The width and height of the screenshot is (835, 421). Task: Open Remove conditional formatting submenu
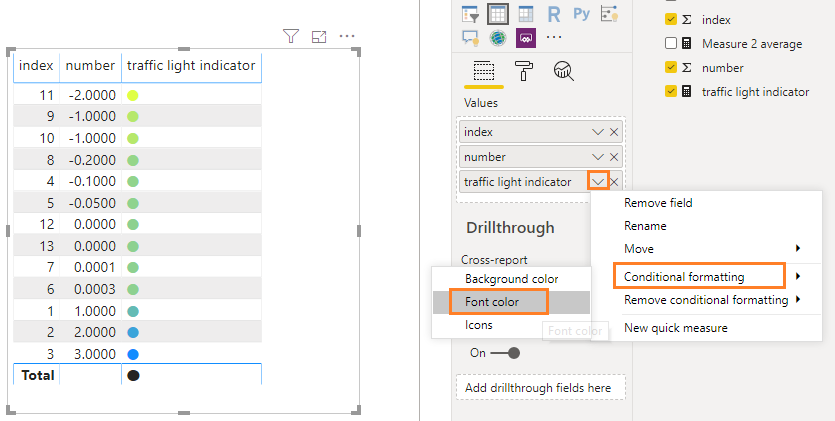[706, 300]
